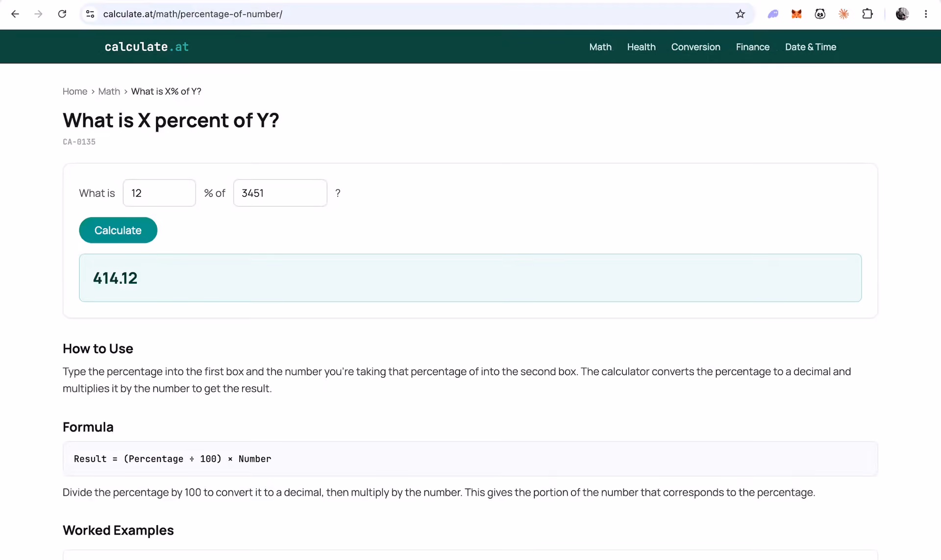Click the CA-0135 calculator code
941x560 pixels.
click(x=79, y=142)
